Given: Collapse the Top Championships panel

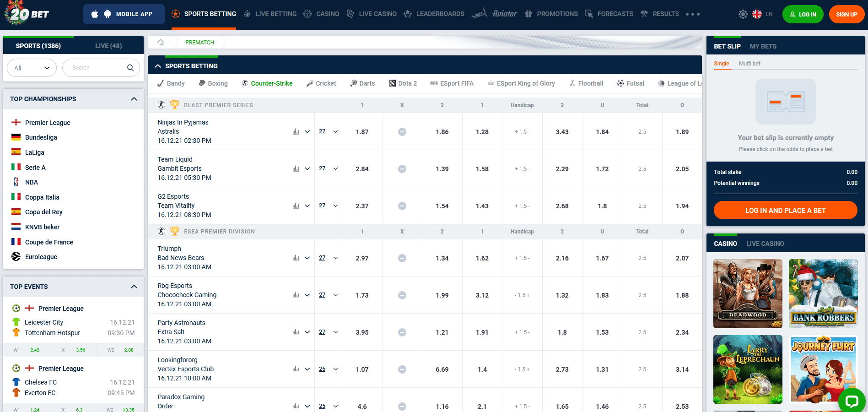Looking at the screenshot, I should click(134, 99).
